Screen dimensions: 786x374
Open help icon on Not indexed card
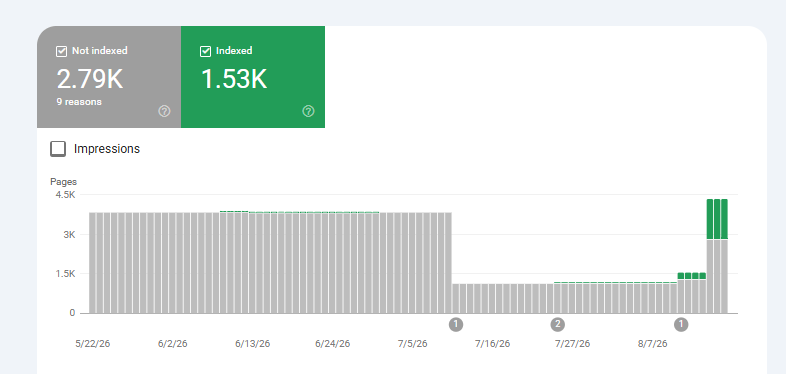click(x=164, y=111)
